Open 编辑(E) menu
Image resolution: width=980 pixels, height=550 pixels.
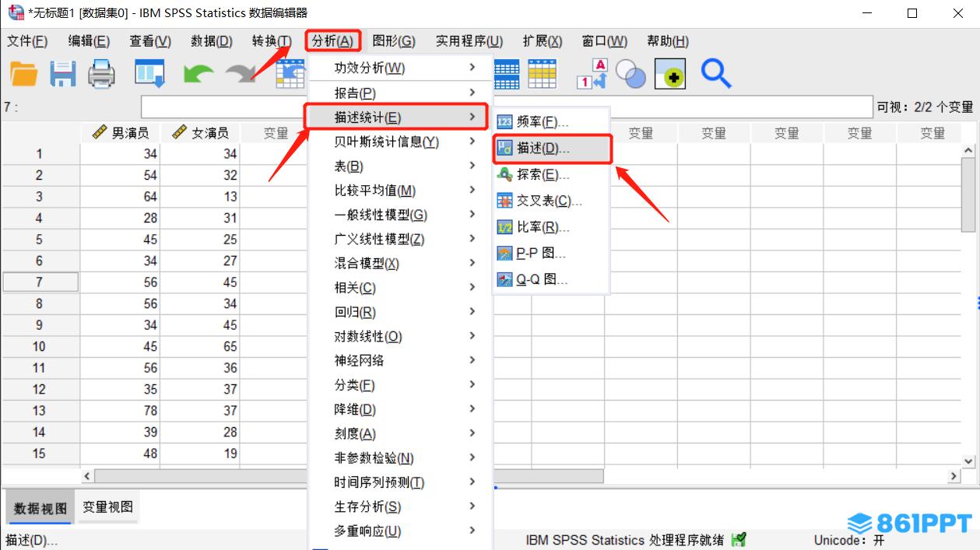(89, 41)
